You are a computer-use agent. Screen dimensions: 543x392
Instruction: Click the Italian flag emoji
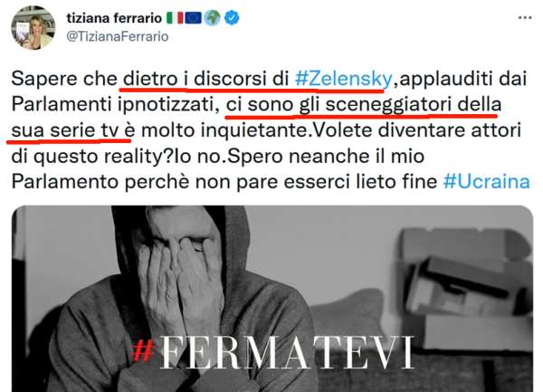(175, 18)
